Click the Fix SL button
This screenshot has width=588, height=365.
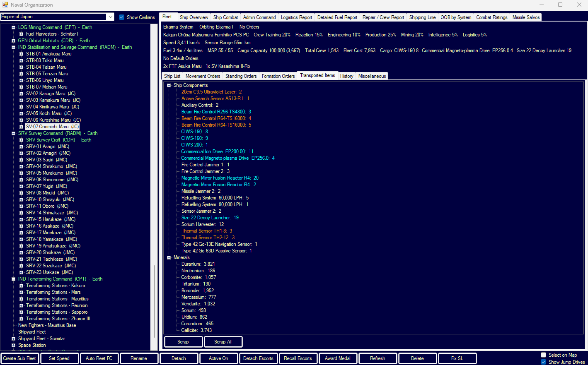click(457, 358)
